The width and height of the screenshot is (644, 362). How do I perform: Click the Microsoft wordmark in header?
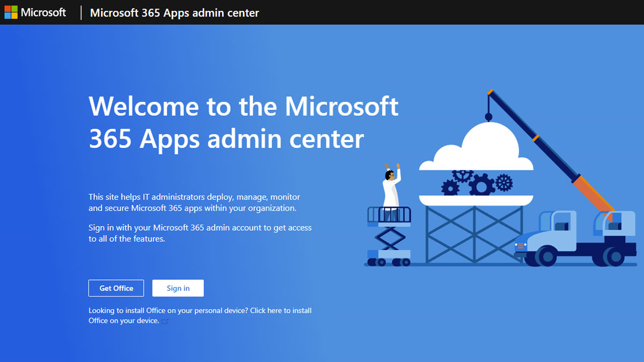(x=43, y=12)
